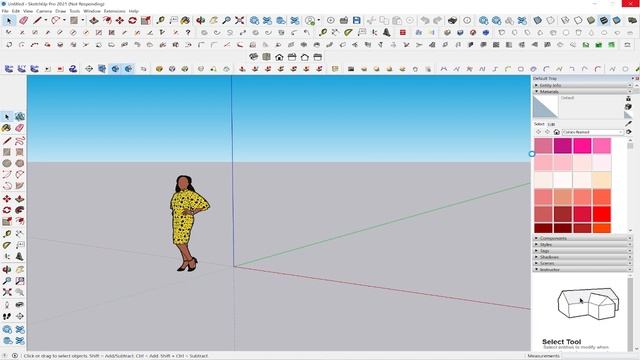This screenshot has height=360, width=640.
Task: Select the Section Plane tool
Action: coord(20,316)
